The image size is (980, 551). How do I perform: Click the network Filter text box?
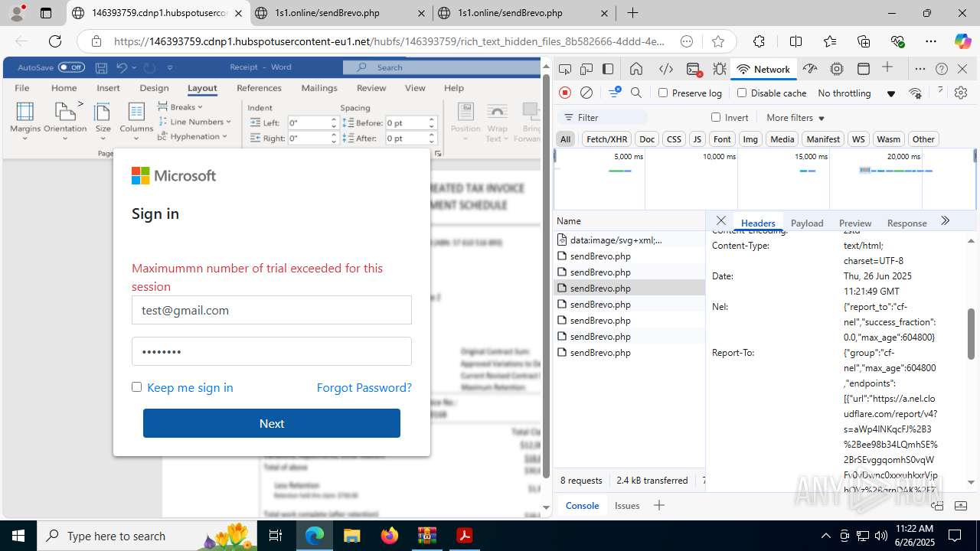coord(603,118)
